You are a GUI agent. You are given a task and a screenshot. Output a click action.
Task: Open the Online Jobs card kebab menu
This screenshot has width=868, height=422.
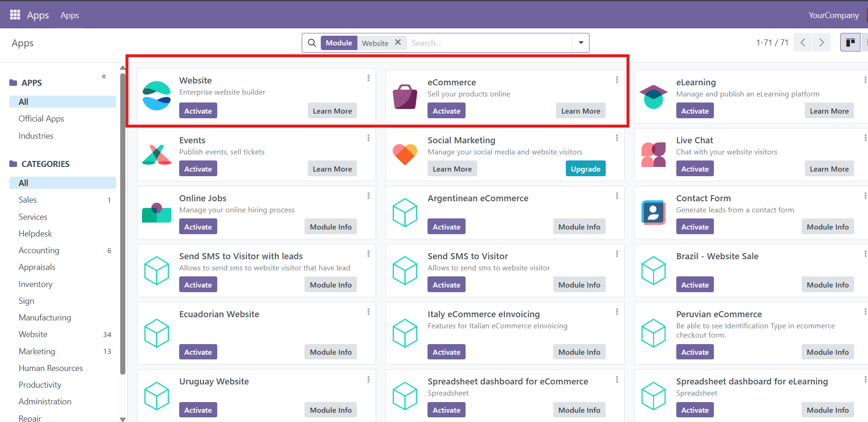[x=369, y=196]
